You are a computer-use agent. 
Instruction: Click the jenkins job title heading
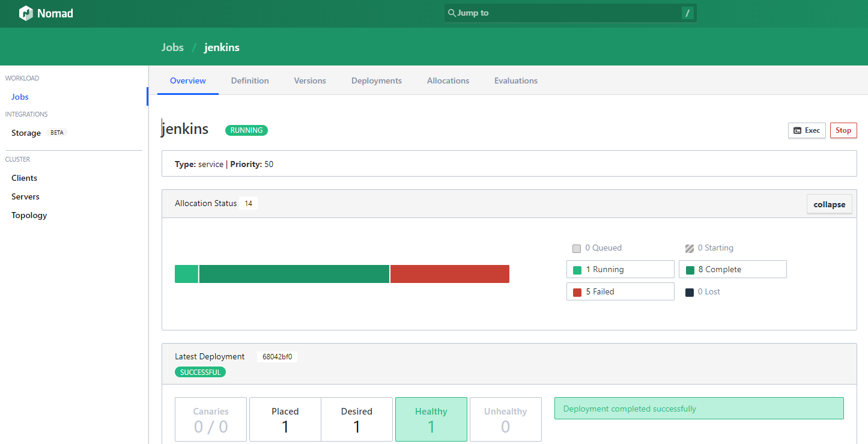click(x=185, y=129)
